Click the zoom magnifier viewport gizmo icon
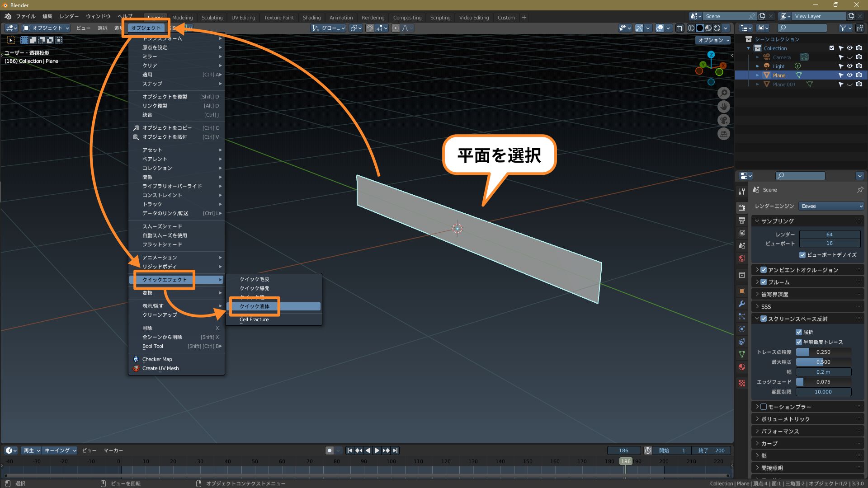 pos(724,93)
